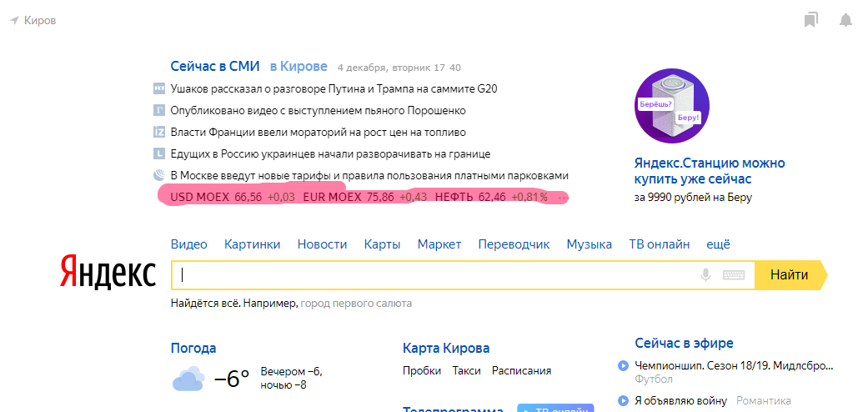Viewport: 868px width, 412px height.
Task: Play Я объявляю войну broadcast icon
Action: pos(624,400)
